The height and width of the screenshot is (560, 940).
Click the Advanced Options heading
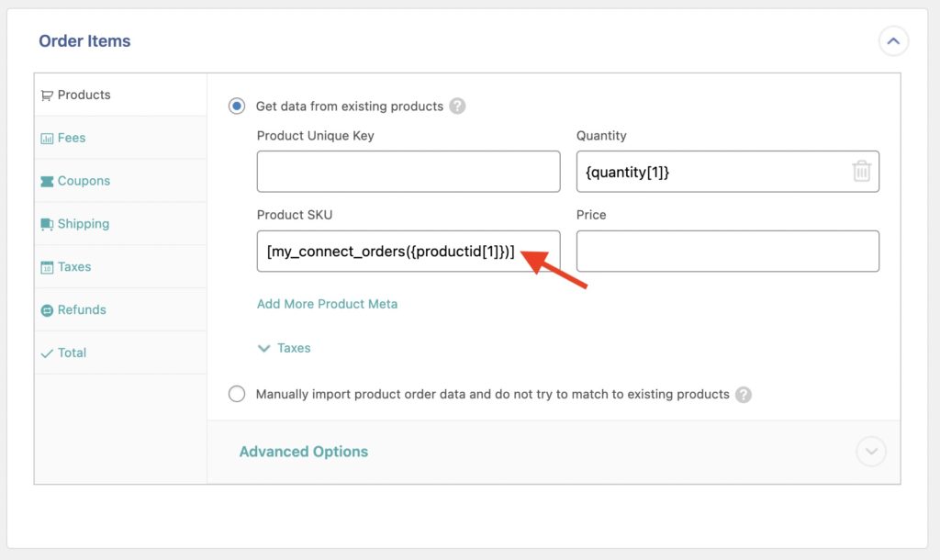tap(304, 451)
